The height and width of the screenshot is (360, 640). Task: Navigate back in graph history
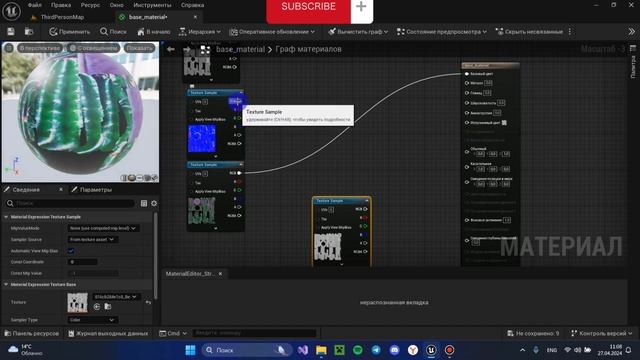click(171, 49)
